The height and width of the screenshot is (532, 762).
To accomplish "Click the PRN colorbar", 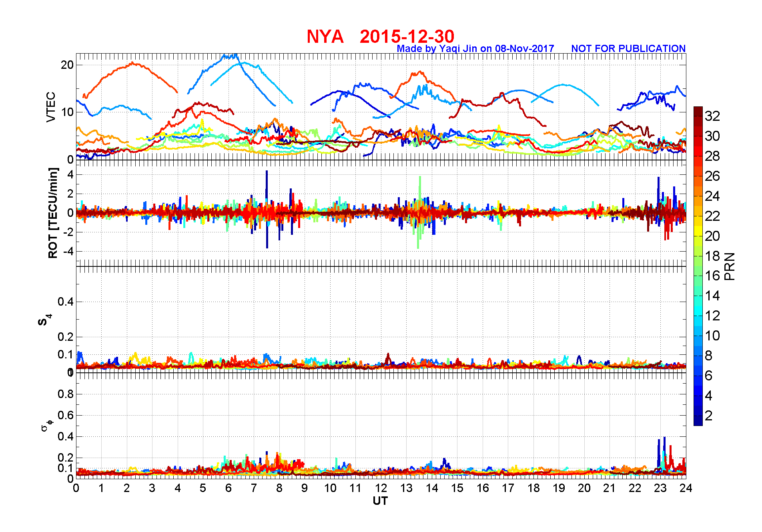I will click(x=698, y=266).
